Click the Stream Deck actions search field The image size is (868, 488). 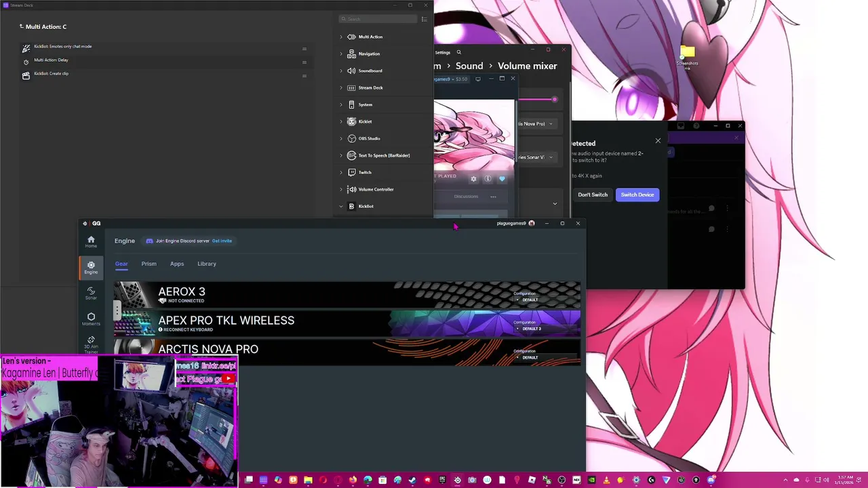[377, 19]
